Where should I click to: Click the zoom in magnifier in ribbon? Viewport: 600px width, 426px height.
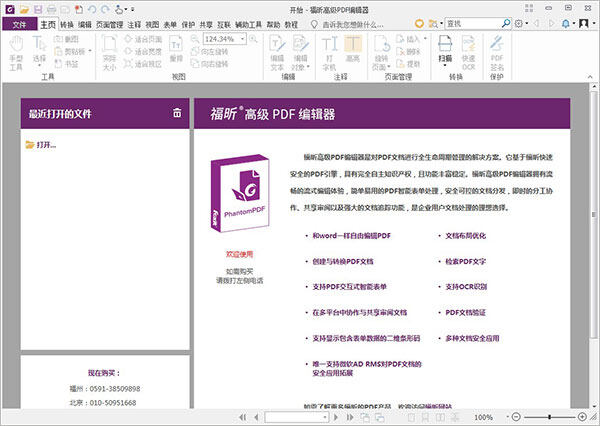[253, 39]
